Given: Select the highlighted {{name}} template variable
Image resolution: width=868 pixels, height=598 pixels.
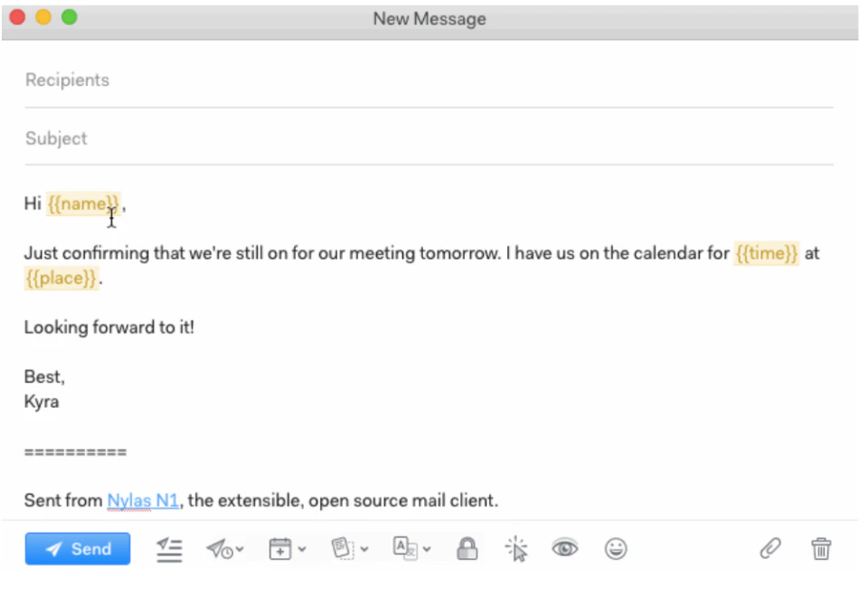Looking at the screenshot, I should [x=83, y=204].
